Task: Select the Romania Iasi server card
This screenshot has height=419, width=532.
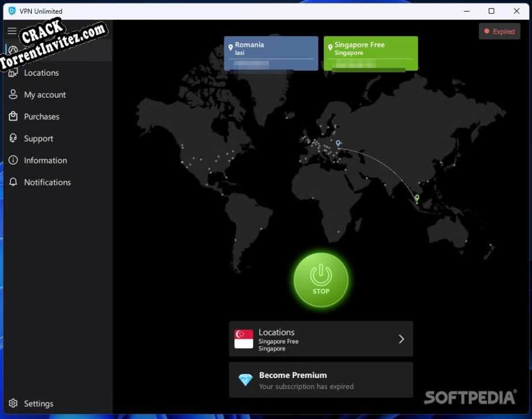Action: pyautogui.click(x=271, y=53)
